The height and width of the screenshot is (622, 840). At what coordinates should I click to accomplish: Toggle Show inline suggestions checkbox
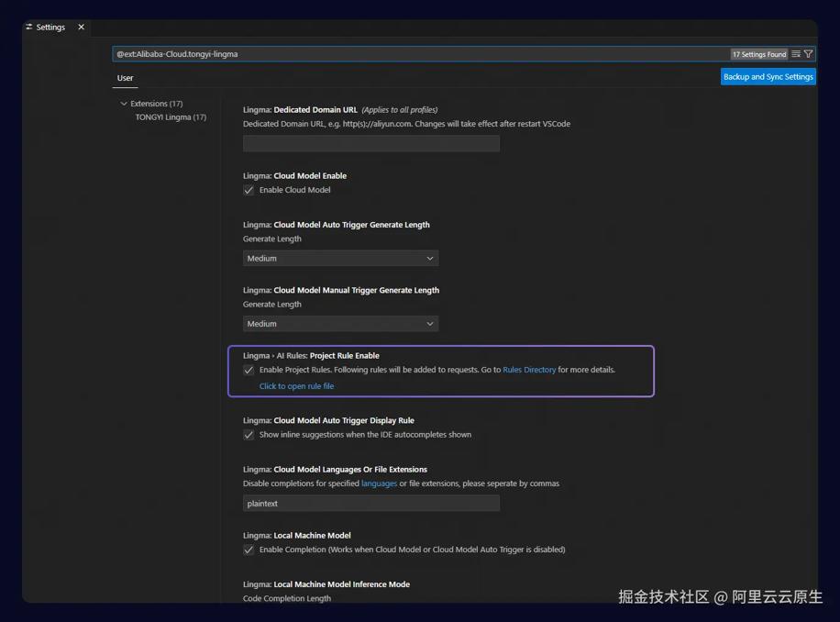click(249, 435)
